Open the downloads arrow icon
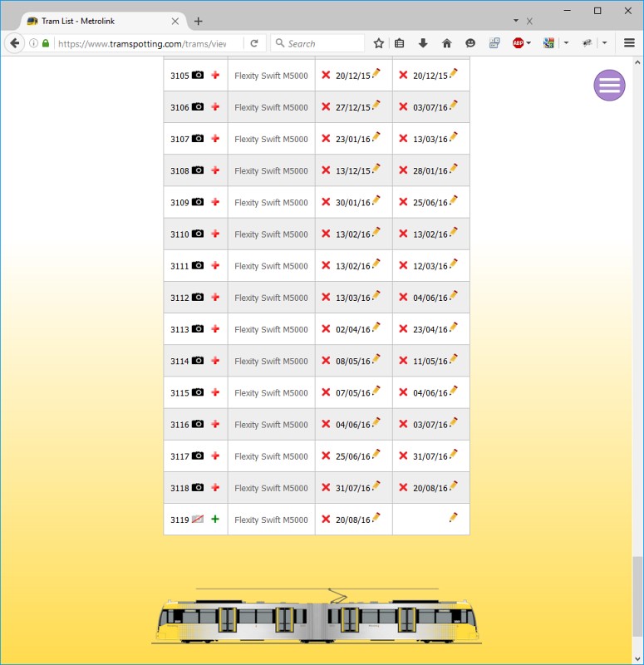The width and height of the screenshot is (644, 665). [423, 43]
